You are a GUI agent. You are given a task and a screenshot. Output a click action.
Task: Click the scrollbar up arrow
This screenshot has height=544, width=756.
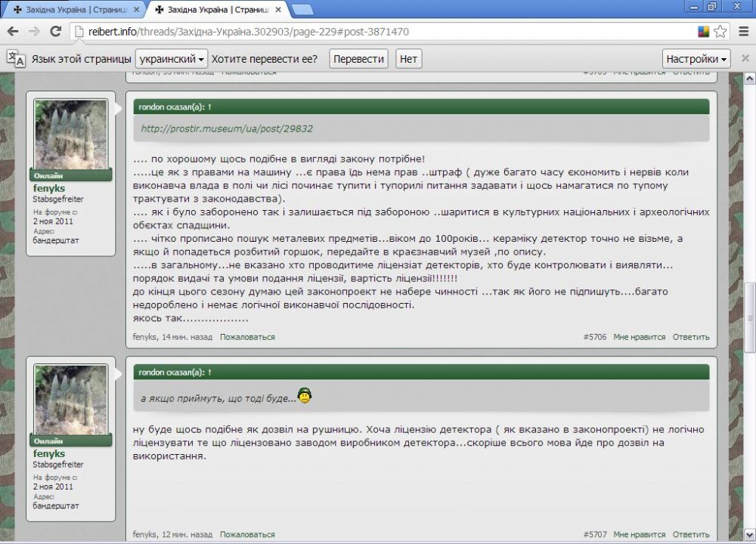point(750,79)
